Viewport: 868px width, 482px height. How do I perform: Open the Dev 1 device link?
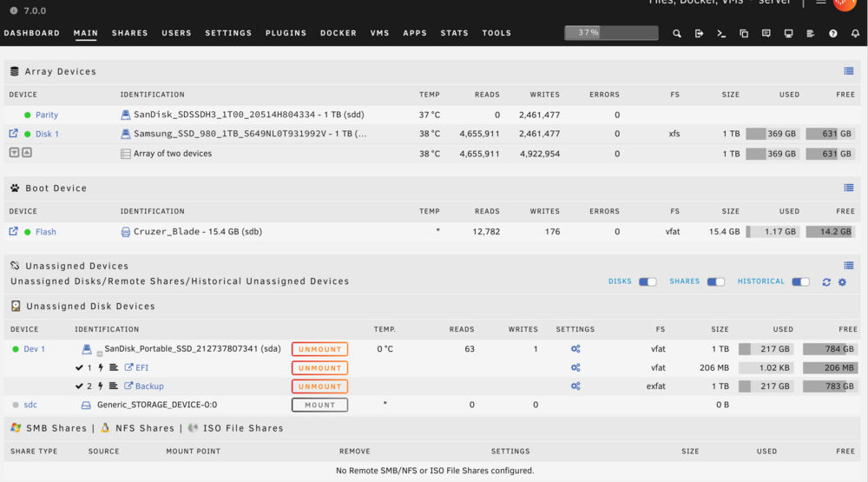(x=35, y=349)
